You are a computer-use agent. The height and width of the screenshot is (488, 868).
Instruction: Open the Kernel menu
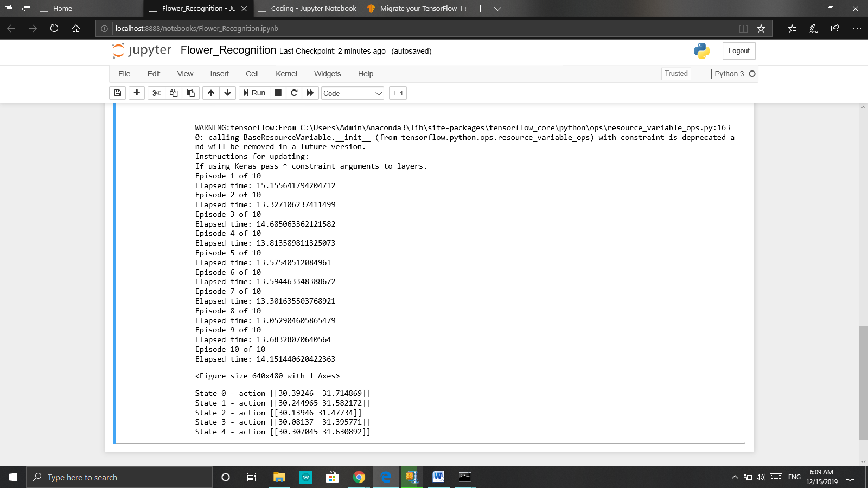286,74
